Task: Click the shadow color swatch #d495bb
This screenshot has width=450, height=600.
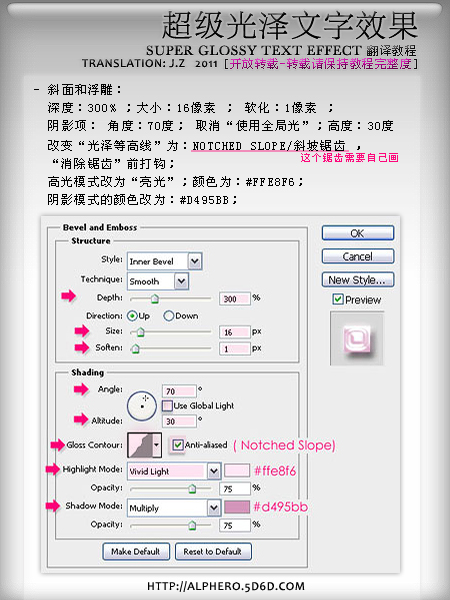Action: (x=237, y=507)
